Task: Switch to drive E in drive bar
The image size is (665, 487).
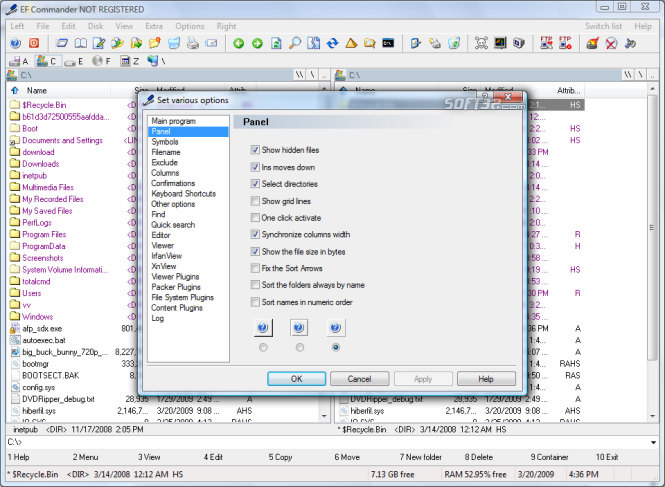Action: pos(75,62)
